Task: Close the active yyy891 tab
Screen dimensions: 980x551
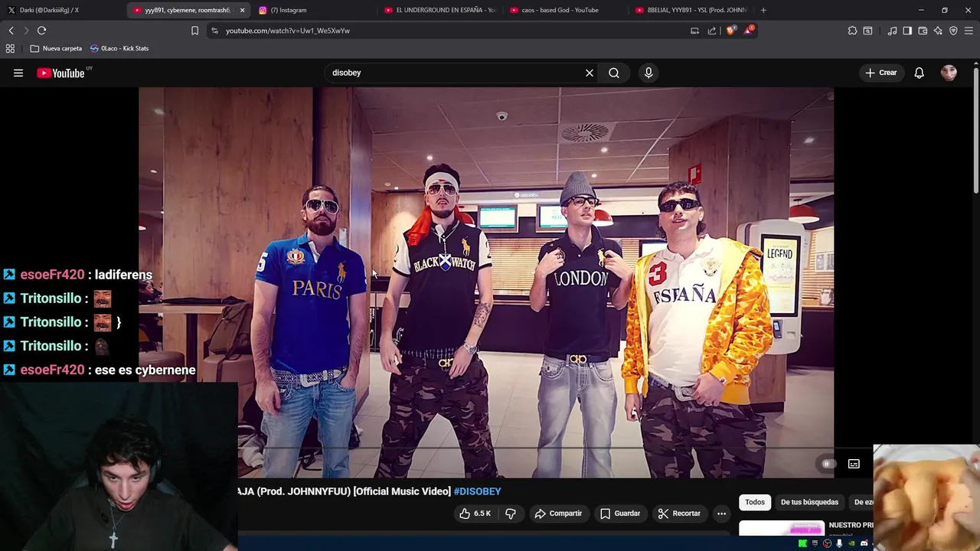Action: (x=242, y=10)
